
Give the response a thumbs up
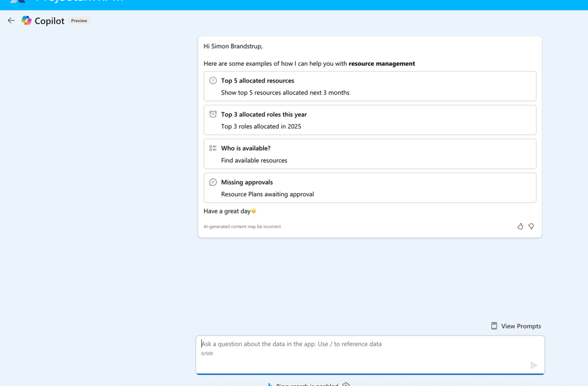[x=520, y=226]
